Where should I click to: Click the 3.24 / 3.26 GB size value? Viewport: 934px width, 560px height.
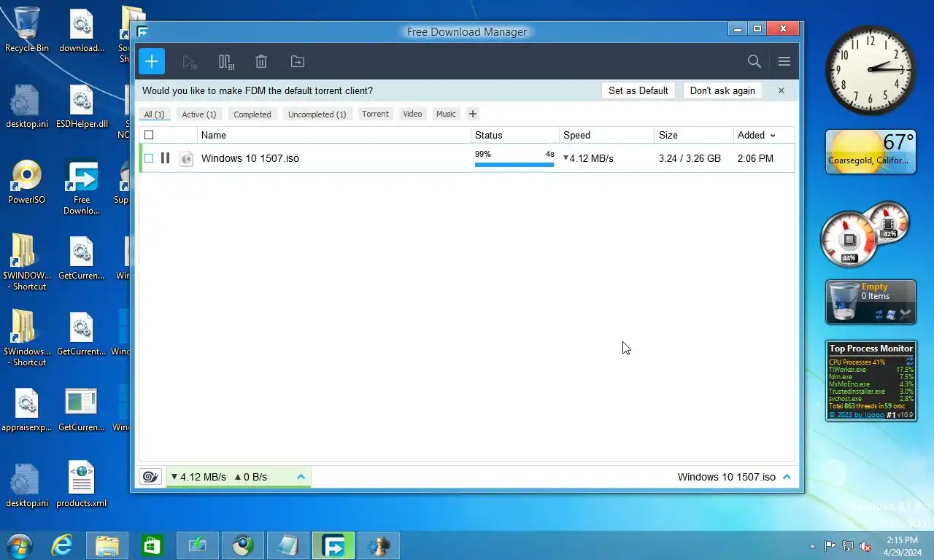point(690,158)
